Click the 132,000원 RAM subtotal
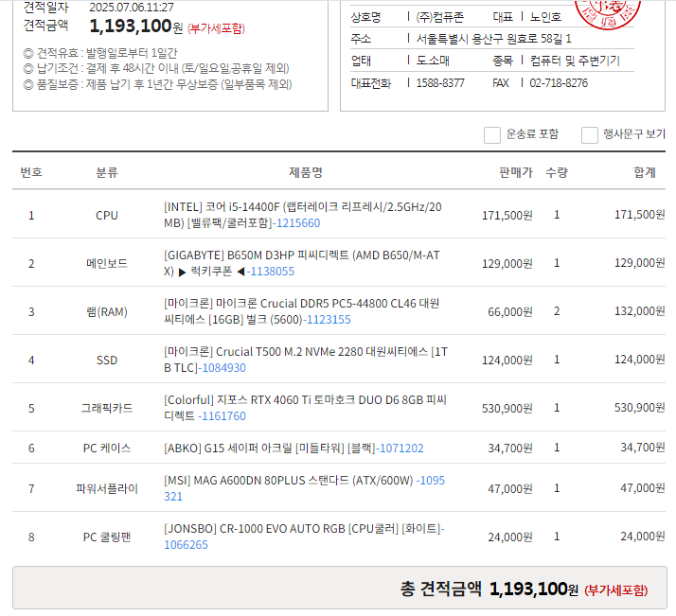The height and width of the screenshot is (616, 676). point(639,311)
